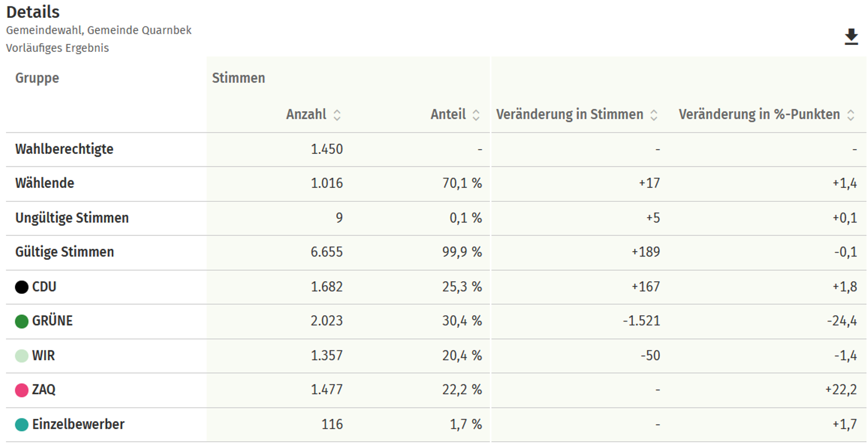Sort by Anteil column arrows
868x446 pixels.
click(476, 114)
